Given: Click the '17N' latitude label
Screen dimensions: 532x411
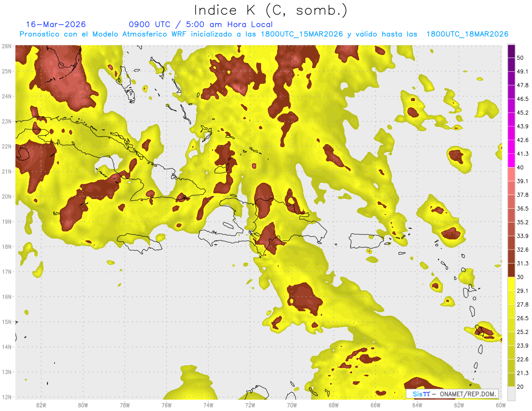Looking at the screenshot, I should point(7,272).
